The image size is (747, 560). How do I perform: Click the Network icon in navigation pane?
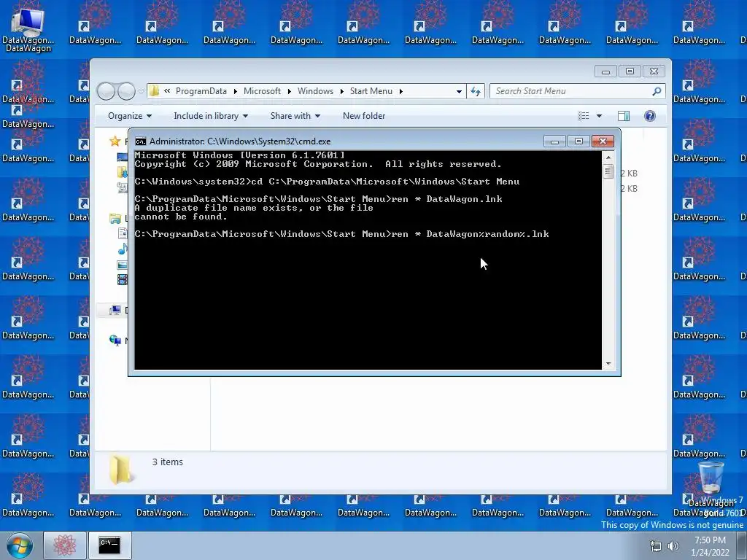point(115,340)
